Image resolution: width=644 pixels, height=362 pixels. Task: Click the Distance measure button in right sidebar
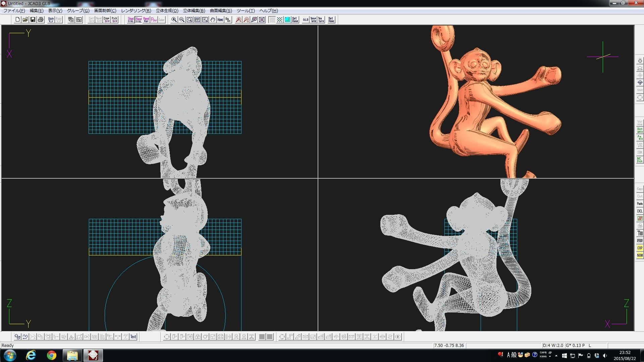[640, 130]
